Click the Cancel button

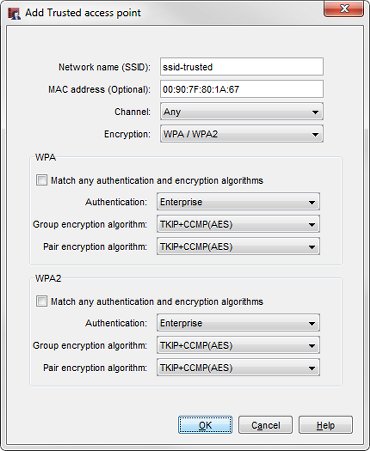point(266,425)
